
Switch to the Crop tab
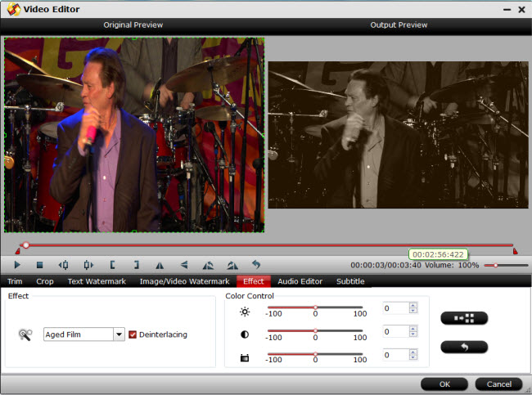point(45,281)
